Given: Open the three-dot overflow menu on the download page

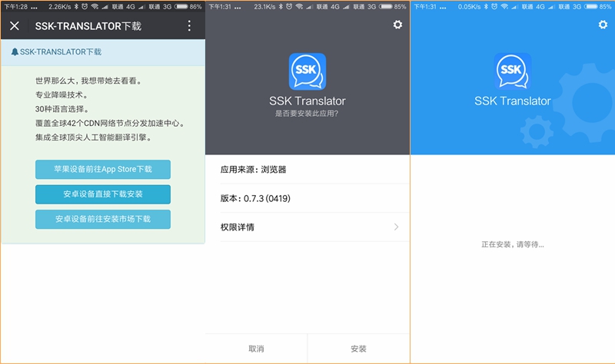Looking at the screenshot, I should [189, 26].
